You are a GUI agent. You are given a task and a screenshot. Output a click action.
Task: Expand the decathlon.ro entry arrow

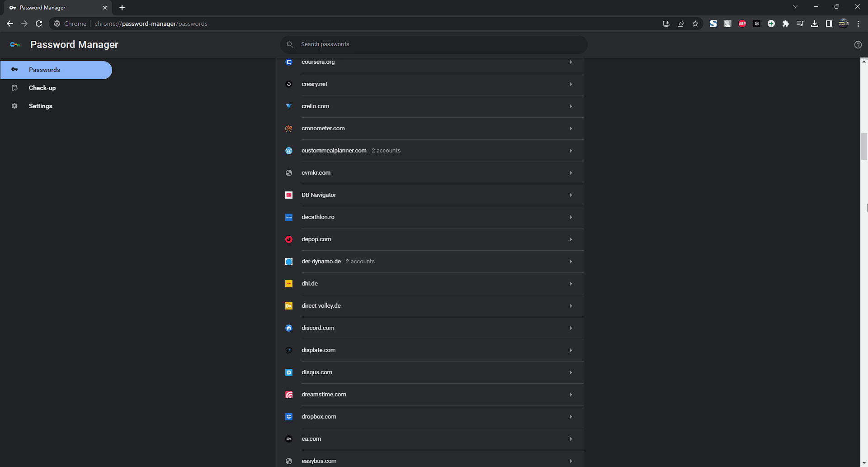(571, 217)
